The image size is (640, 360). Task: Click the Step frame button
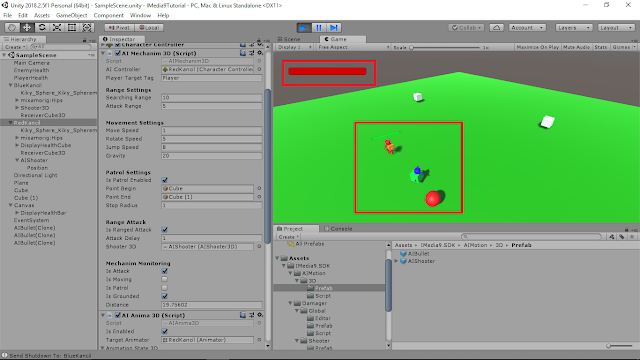coord(334,28)
